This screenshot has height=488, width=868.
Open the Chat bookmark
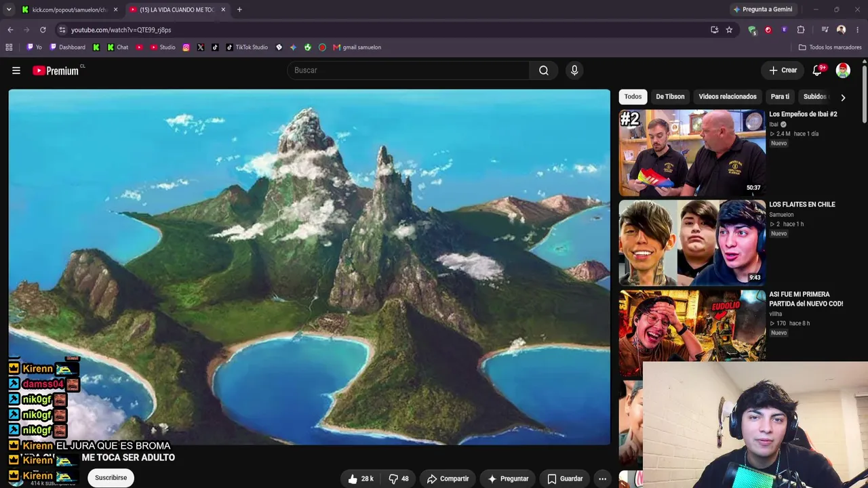point(117,47)
